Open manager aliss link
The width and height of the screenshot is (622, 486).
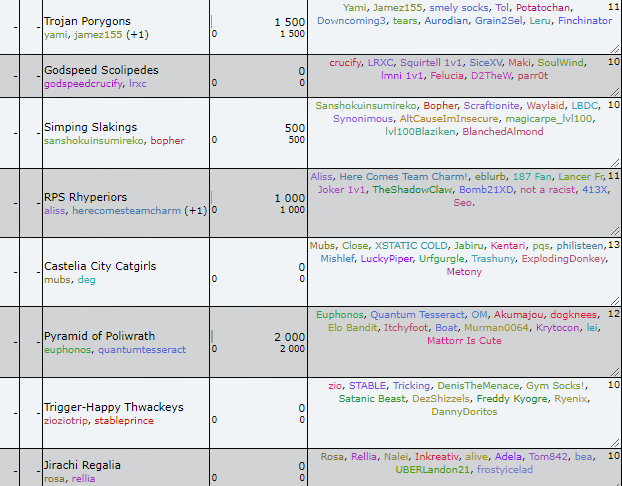point(54,211)
